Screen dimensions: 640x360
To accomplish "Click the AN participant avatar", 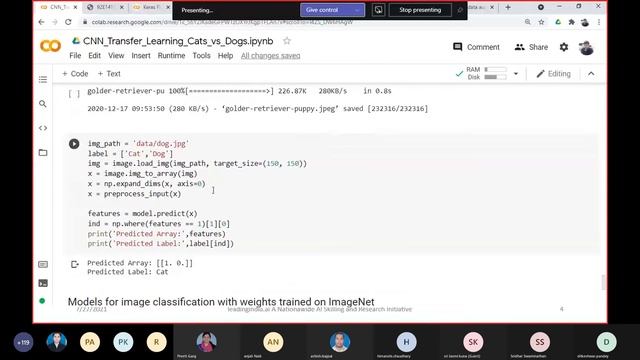I will coord(273,342).
